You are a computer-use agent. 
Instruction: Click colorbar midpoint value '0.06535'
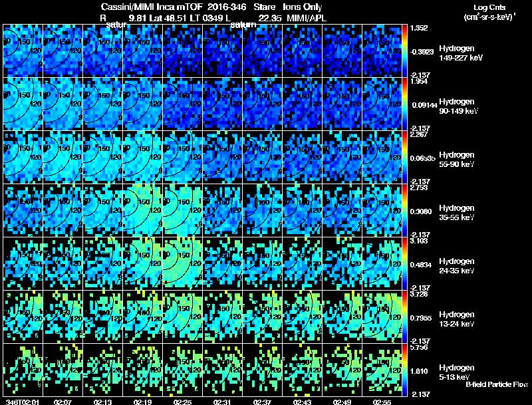click(422, 158)
